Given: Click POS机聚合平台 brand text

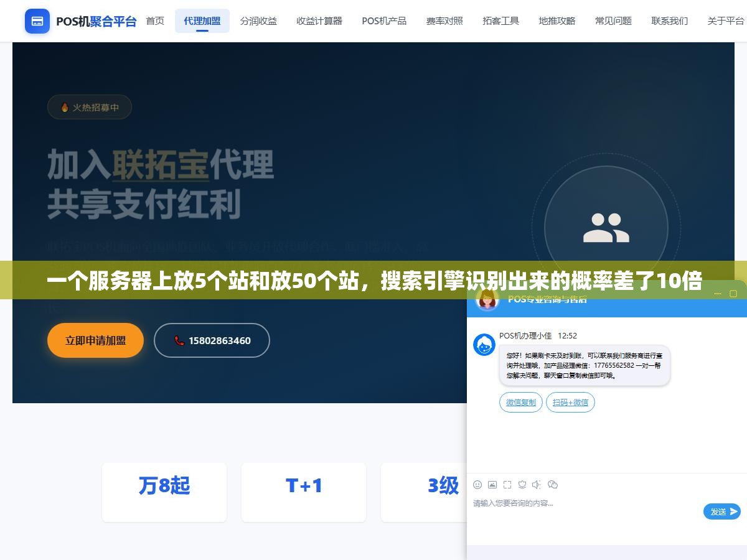Looking at the screenshot, I should pos(96,21).
